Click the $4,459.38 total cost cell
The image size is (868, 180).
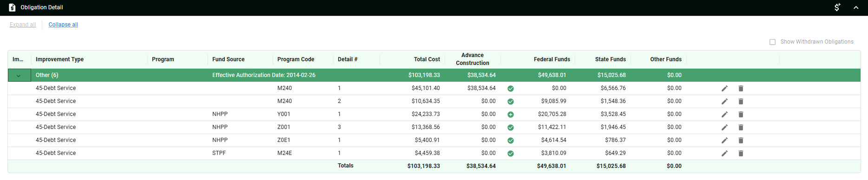[427, 153]
